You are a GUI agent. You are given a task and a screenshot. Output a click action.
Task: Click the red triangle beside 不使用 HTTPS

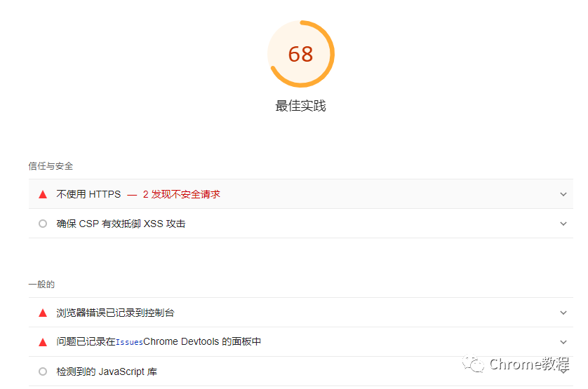click(43, 194)
